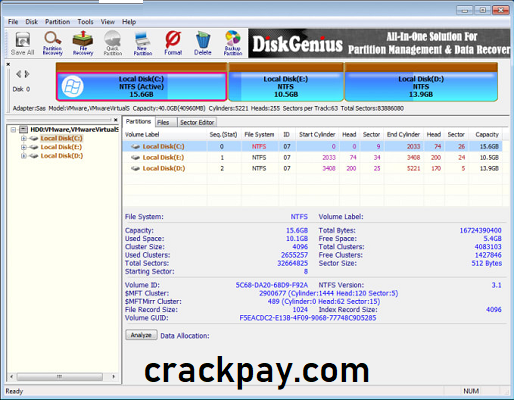Select Local Disk(C:) tree item
The image size is (514, 400).
pyautogui.click(x=61, y=138)
